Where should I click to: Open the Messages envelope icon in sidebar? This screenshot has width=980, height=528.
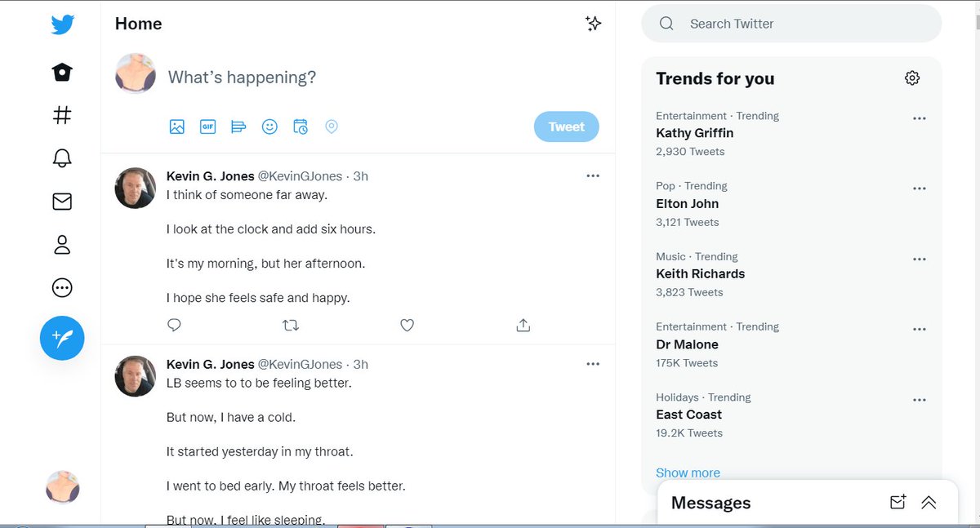click(62, 202)
